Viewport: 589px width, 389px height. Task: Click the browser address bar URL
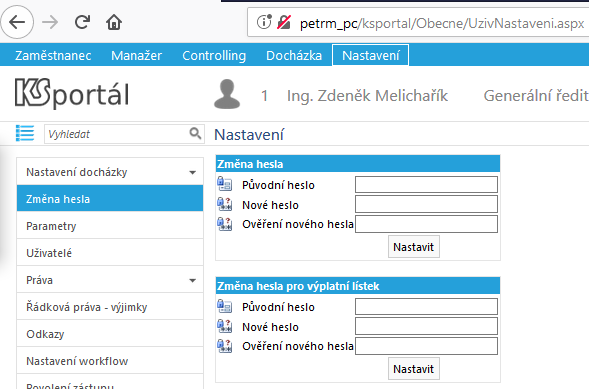tap(442, 23)
